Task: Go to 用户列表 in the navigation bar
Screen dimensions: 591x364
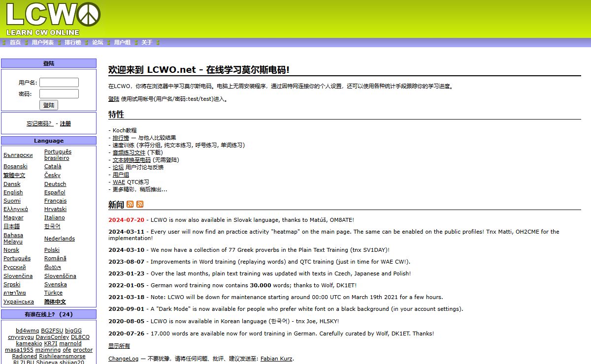Action: pos(43,42)
